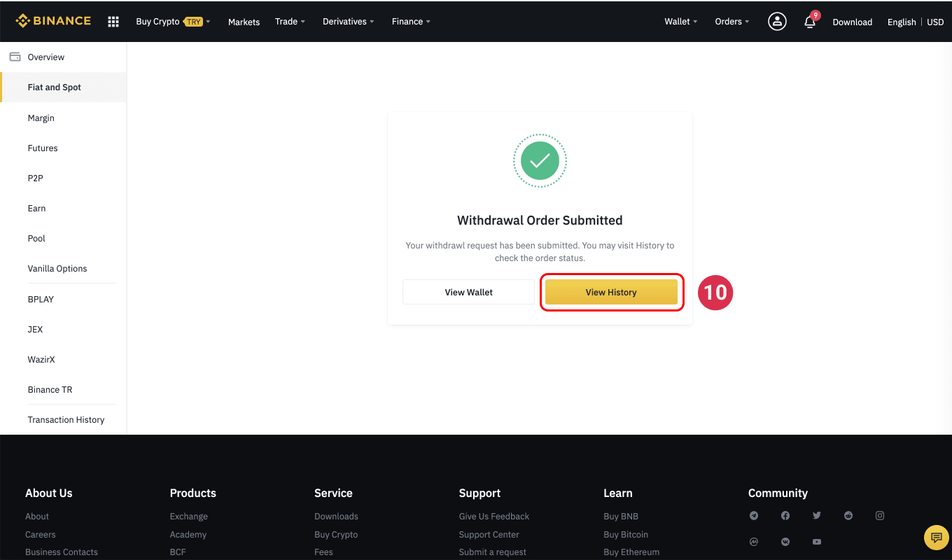Open the VK community link

coord(785,542)
